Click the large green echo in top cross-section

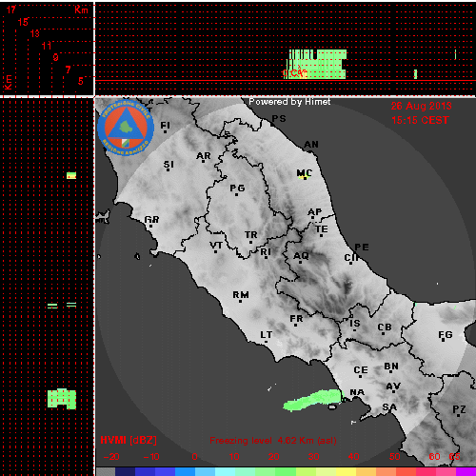[x=316, y=64]
